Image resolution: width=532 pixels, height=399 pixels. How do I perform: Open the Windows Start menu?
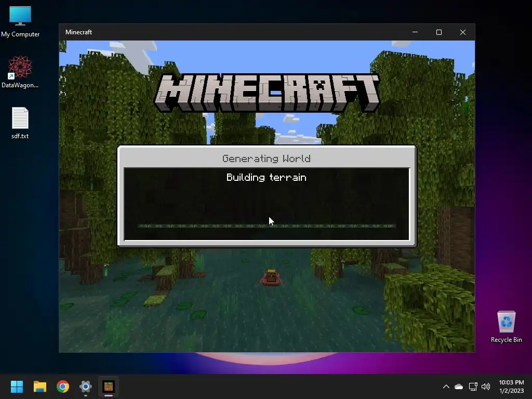click(x=17, y=387)
